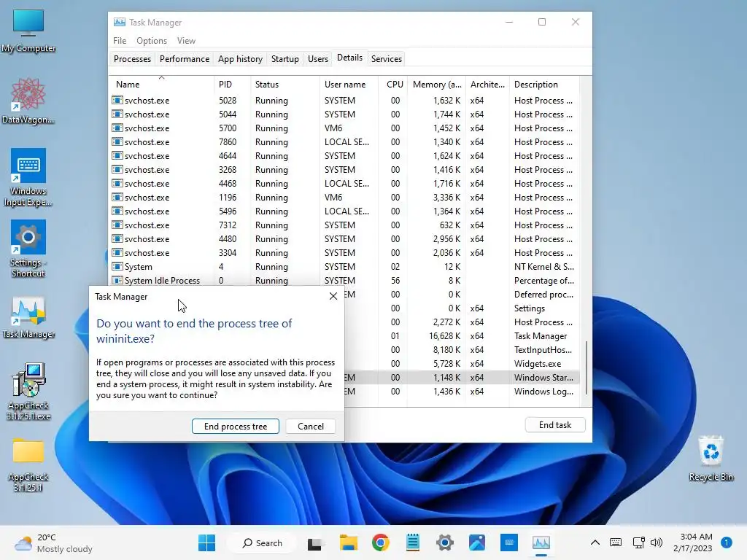
Task: Cancel the end process tree dialog
Action: click(311, 426)
